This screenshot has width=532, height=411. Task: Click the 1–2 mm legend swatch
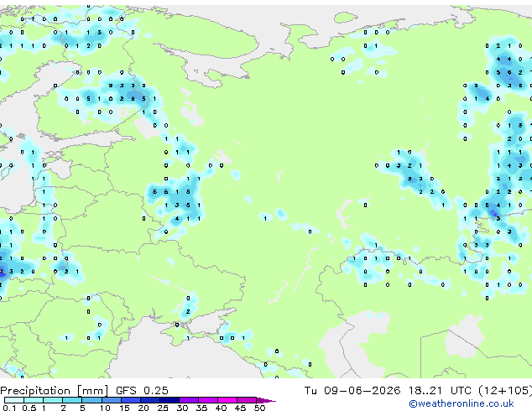tap(53, 400)
